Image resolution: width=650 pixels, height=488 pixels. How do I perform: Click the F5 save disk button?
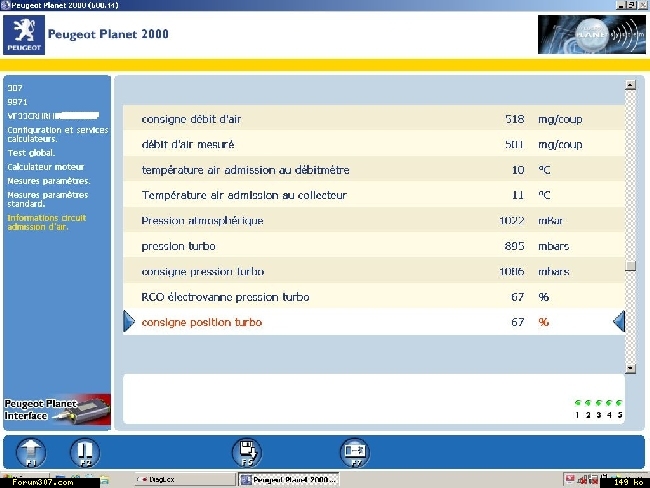(x=247, y=452)
